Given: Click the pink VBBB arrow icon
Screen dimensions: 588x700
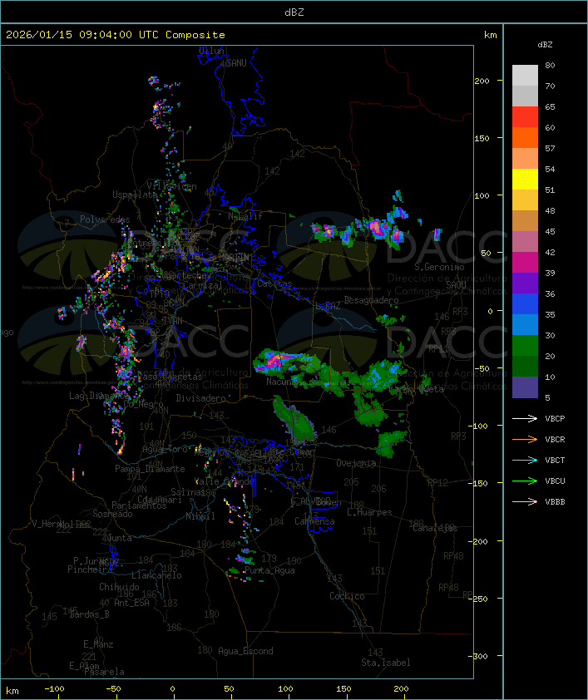Looking at the screenshot, I should (525, 502).
